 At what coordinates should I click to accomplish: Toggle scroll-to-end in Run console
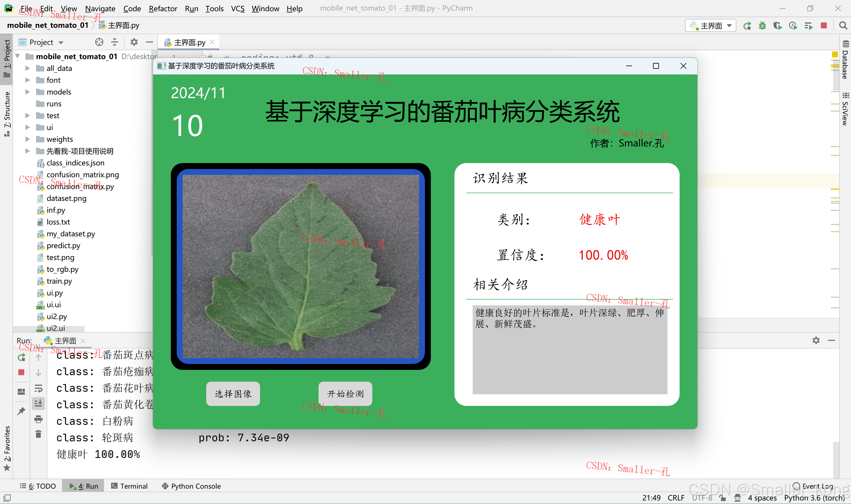click(x=38, y=404)
